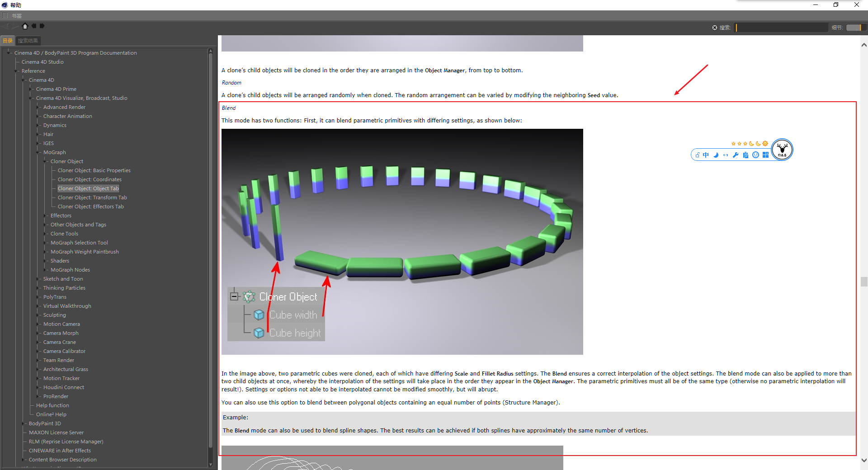Collapse the MoGraph tree node
868x470 pixels.
pos(38,152)
